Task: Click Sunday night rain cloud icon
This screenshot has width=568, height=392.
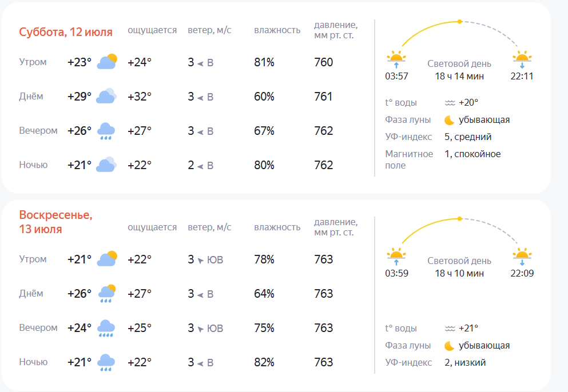Action: 106,362
